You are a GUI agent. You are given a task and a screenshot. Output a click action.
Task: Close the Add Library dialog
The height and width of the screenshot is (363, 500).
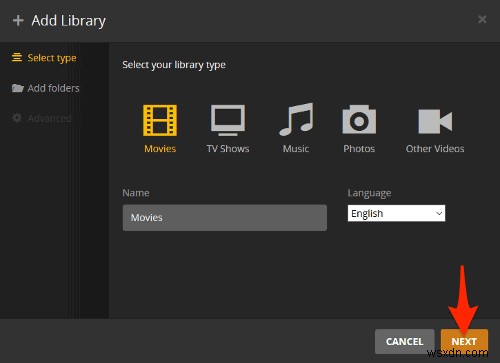point(482,19)
